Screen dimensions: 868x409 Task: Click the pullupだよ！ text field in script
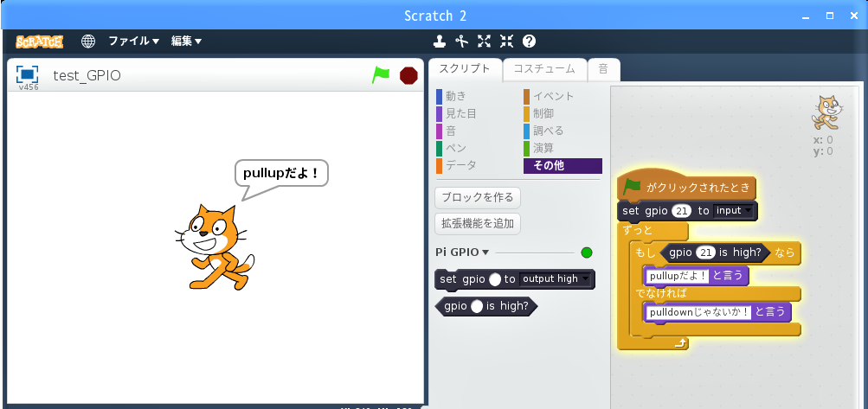click(678, 274)
